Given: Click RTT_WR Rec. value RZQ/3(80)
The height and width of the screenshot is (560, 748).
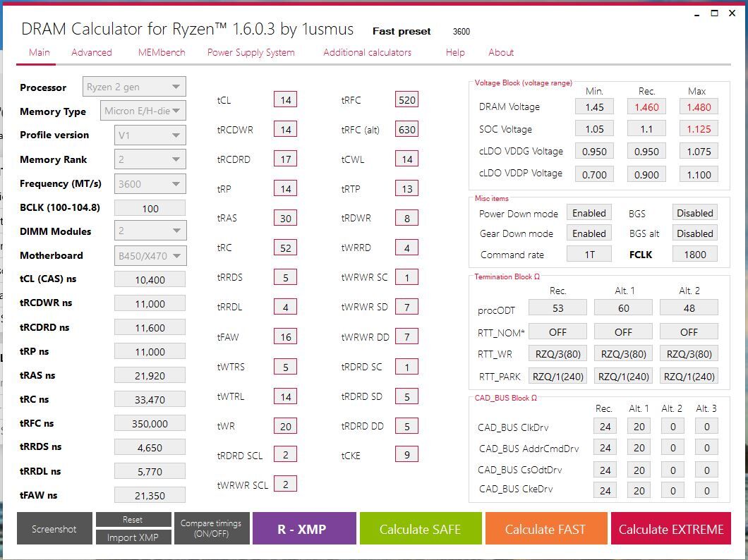Looking at the screenshot, I should [x=557, y=353].
